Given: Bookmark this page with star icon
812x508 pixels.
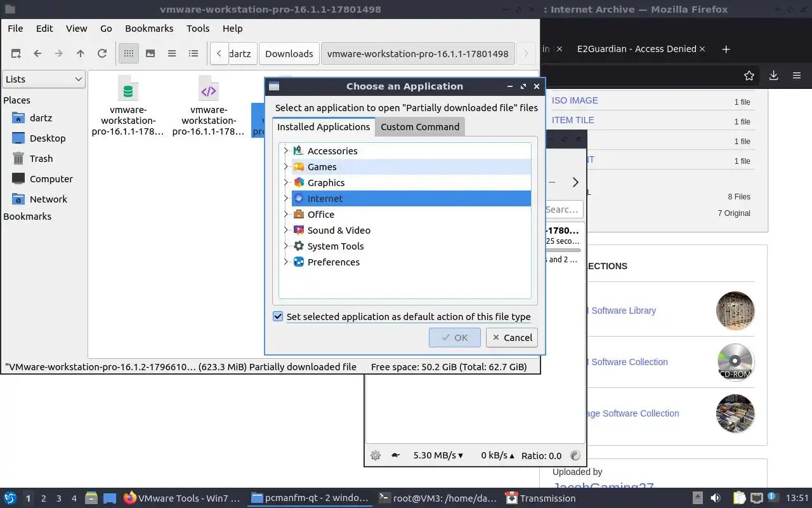Looking at the screenshot, I should tap(749, 76).
